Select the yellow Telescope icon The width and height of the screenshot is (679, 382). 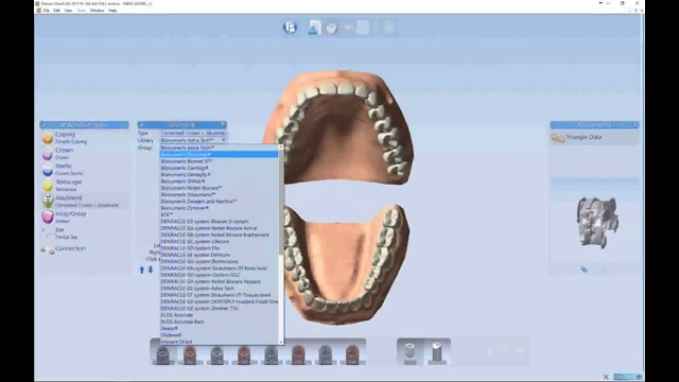(48, 186)
